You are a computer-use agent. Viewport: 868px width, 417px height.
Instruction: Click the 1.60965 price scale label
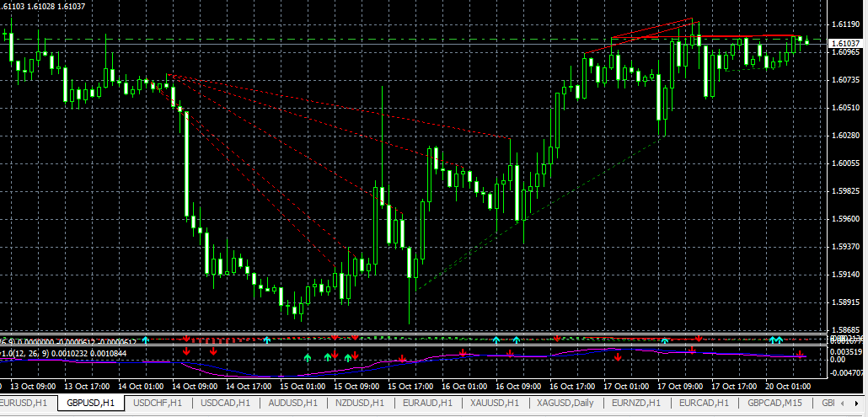(845, 52)
